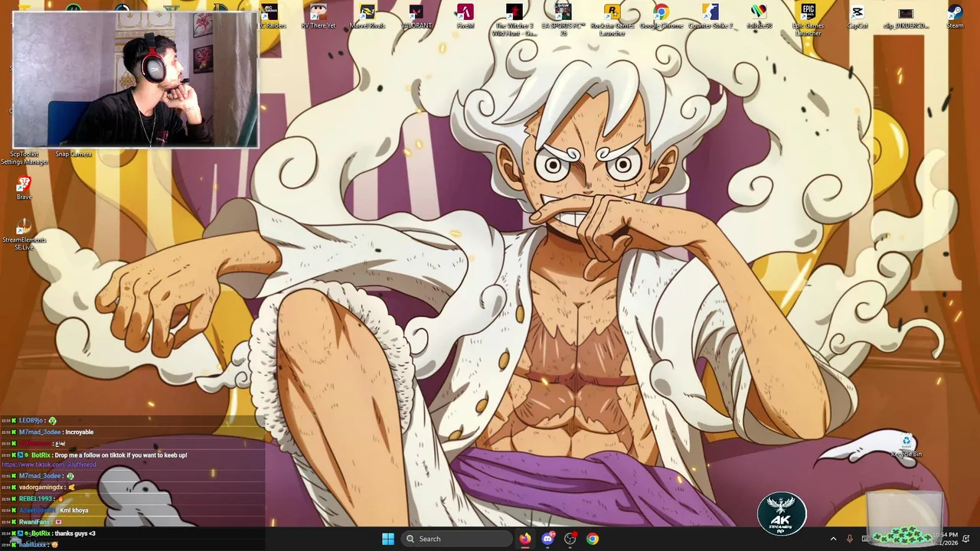Open OBS Studio from the taskbar
This screenshot has height=551, width=980.
(x=570, y=539)
